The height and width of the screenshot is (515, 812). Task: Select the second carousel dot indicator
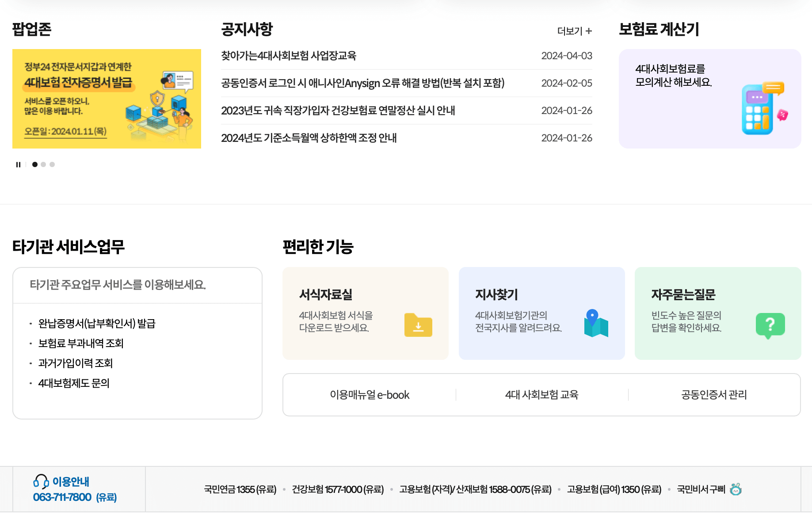tap(43, 164)
